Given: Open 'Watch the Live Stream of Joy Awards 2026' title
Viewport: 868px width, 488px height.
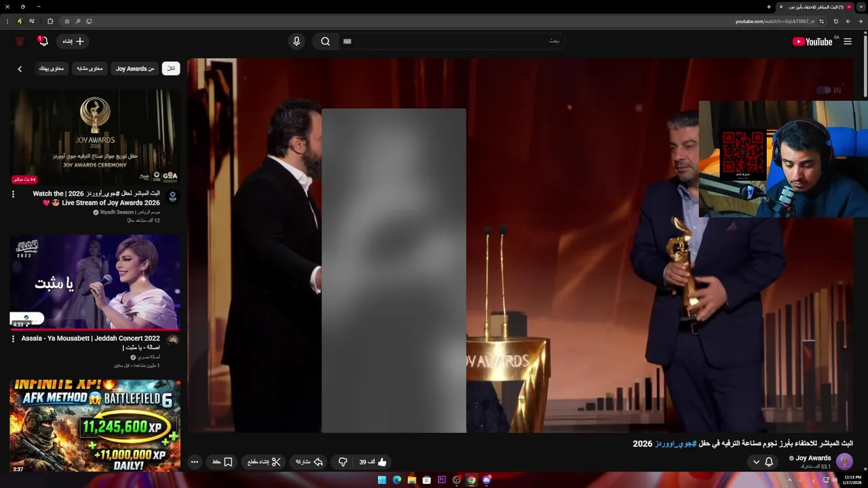Looking at the screenshot, I should [96, 198].
